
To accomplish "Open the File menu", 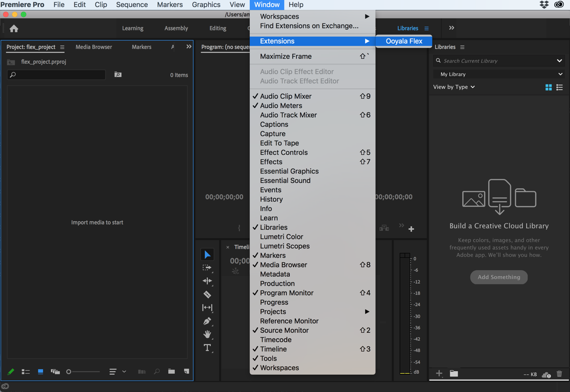I will [59, 5].
